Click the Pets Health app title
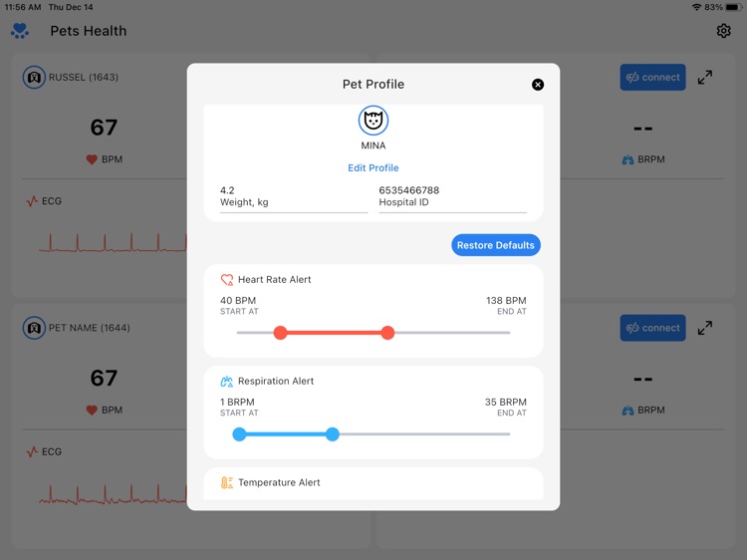 tap(89, 31)
